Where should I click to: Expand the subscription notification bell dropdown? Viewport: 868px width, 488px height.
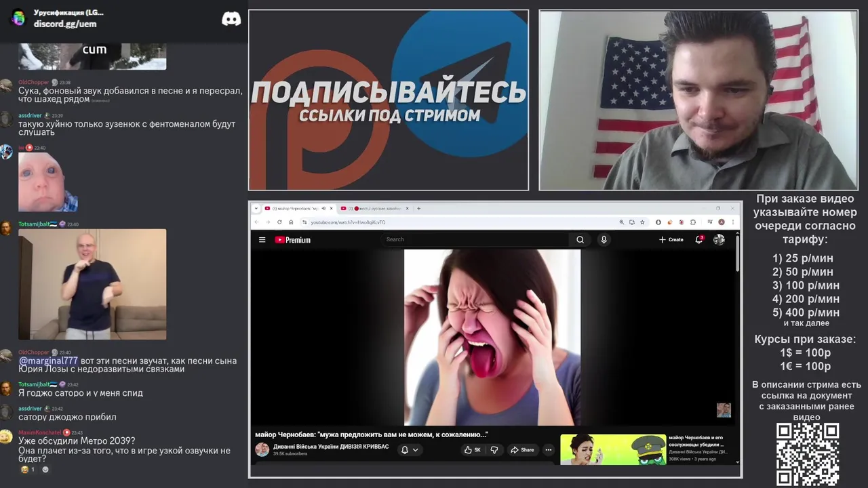[x=410, y=450]
